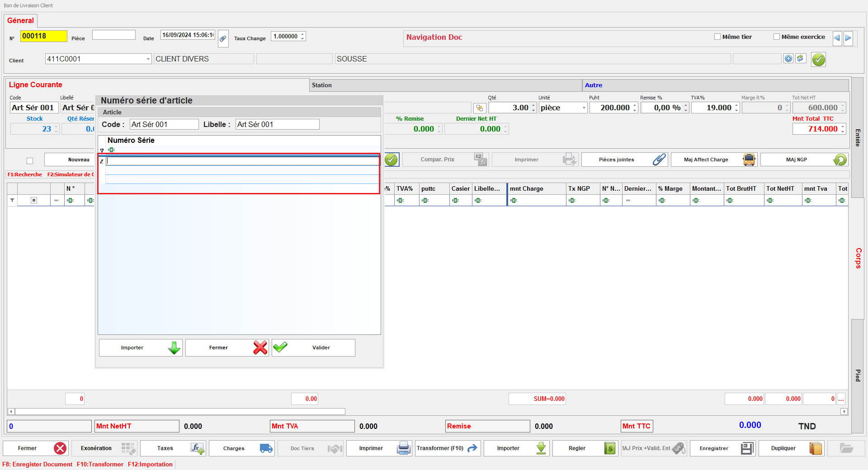This screenshot has height=470, width=868.
Task: Click the Tot NetHT column header
Action: click(783, 188)
